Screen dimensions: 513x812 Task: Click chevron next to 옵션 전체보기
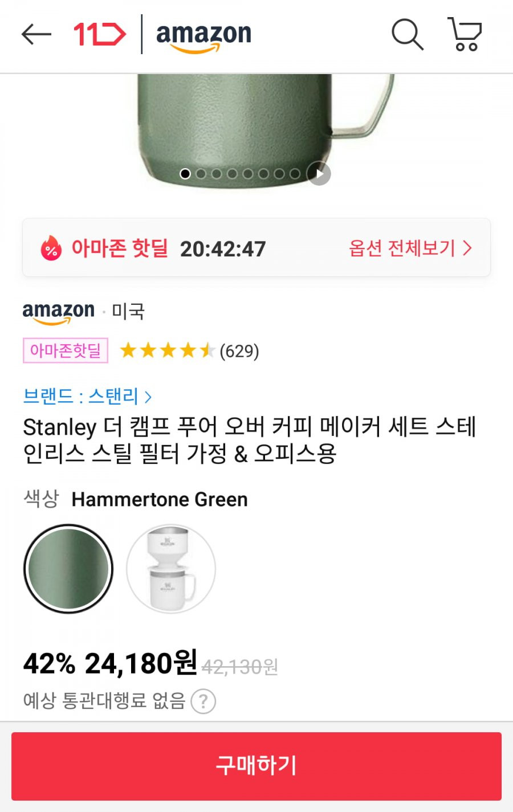[467, 248]
